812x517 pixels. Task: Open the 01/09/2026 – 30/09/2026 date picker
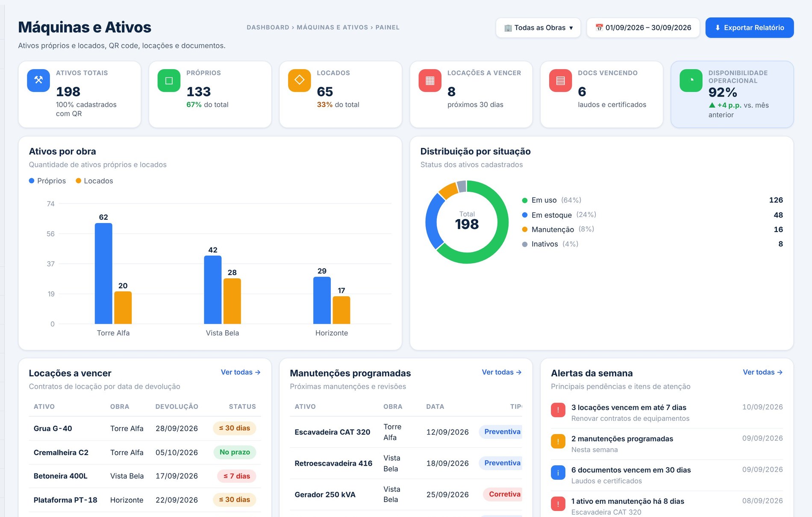[x=643, y=28]
